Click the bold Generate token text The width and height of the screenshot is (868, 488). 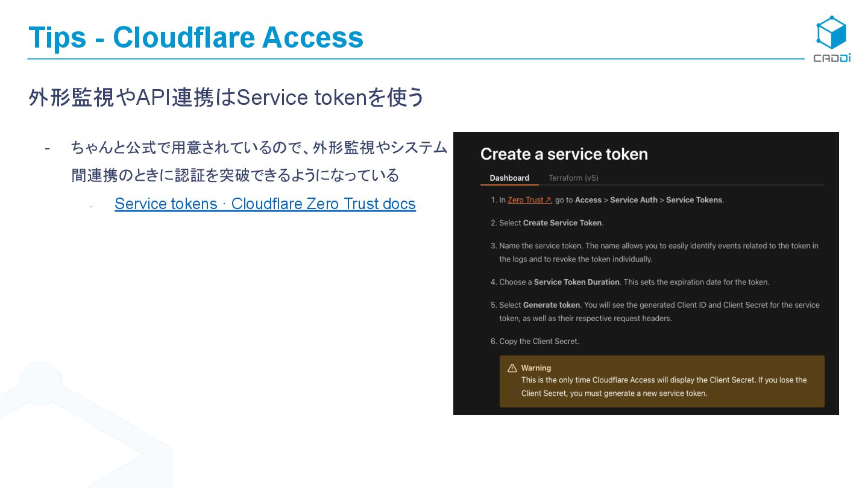point(552,305)
